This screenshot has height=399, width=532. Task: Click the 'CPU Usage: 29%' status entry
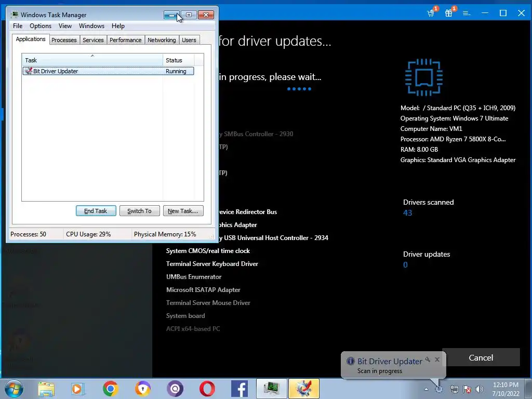pyautogui.click(x=88, y=234)
